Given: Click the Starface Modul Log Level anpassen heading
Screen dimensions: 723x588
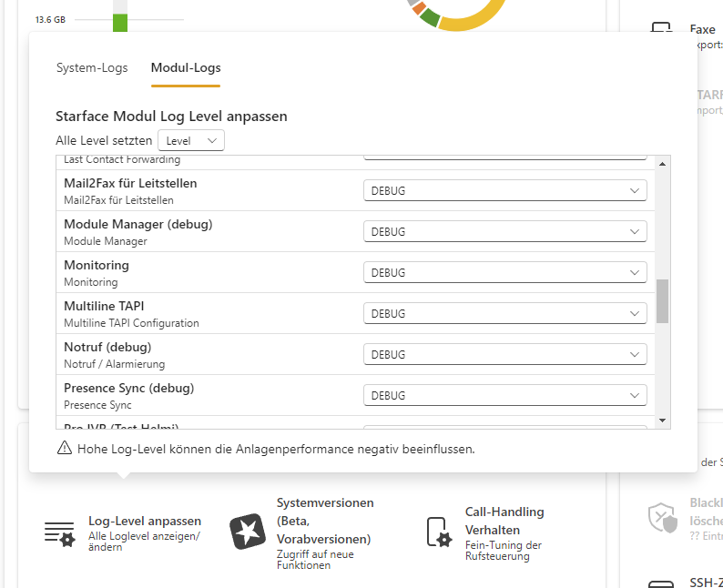Looking at the screenshot, I should pos(171,117).
